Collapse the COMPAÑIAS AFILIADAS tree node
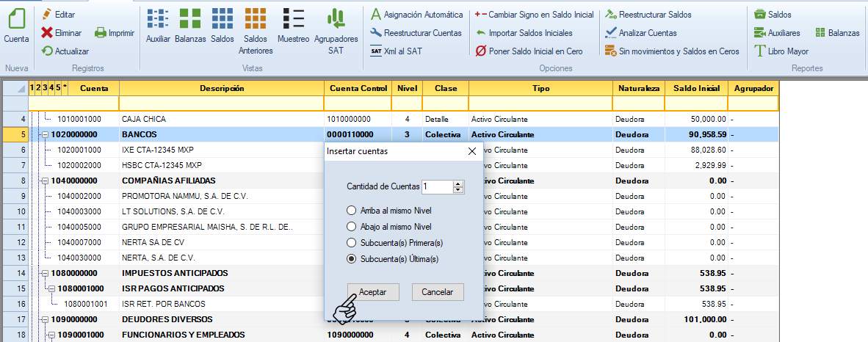868x342 pixels. (45, 181)
